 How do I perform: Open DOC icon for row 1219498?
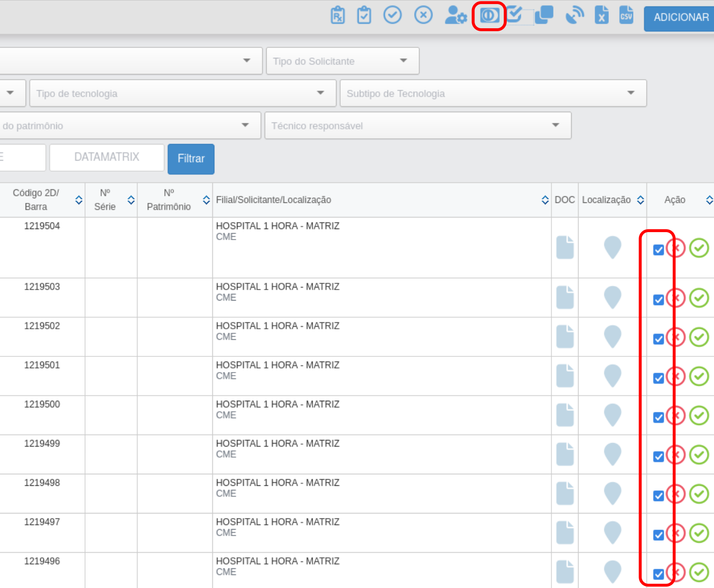coord(565,493)
